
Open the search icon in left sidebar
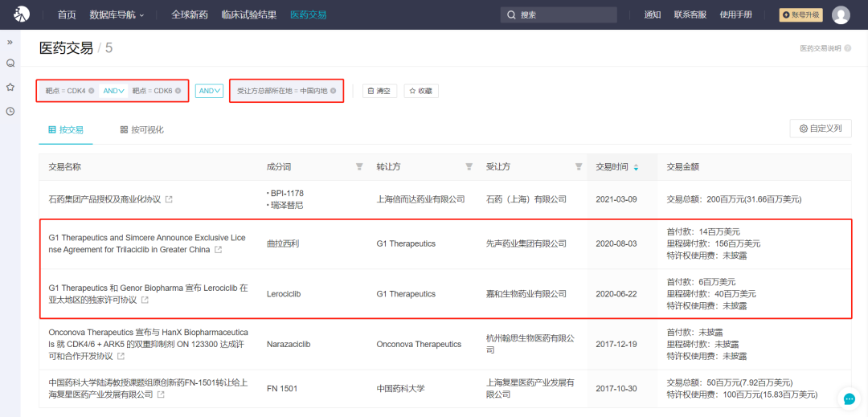point(10,63)
